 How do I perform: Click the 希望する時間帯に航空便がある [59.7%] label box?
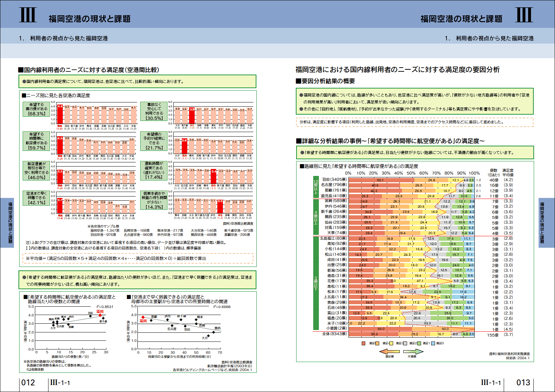[36, 141]
